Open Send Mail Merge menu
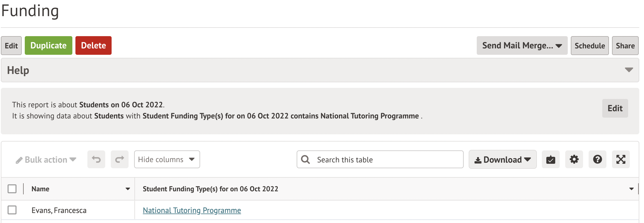Screen dimensions: 644x223 point(522,46)
